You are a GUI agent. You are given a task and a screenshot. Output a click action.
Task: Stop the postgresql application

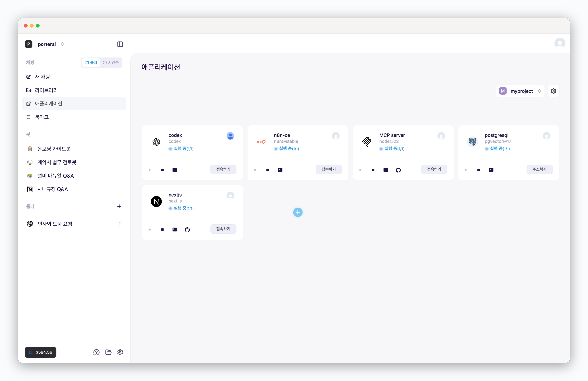coord(479,170)
